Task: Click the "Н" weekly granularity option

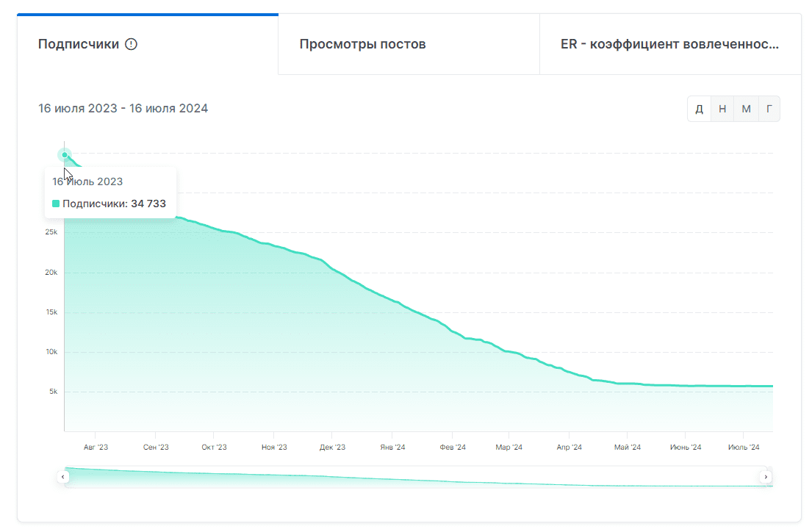Action: point(722,108)
